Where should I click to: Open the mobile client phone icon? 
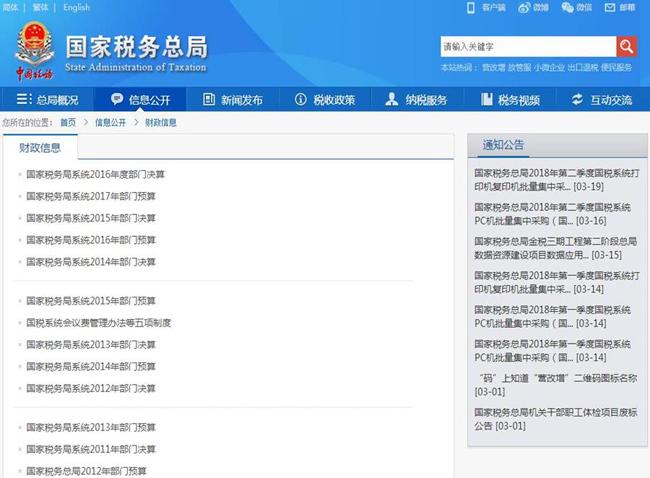[x=471, y=7]
